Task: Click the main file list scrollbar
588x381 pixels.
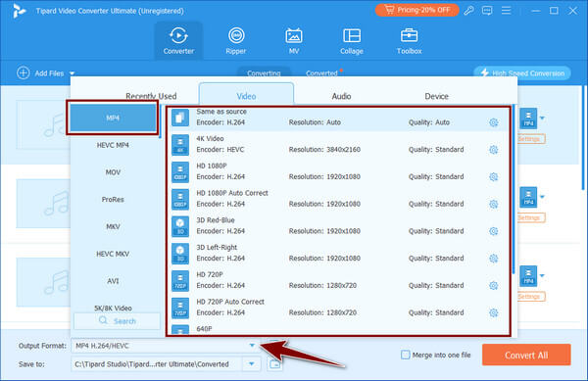Action: [x=583, y=137]
